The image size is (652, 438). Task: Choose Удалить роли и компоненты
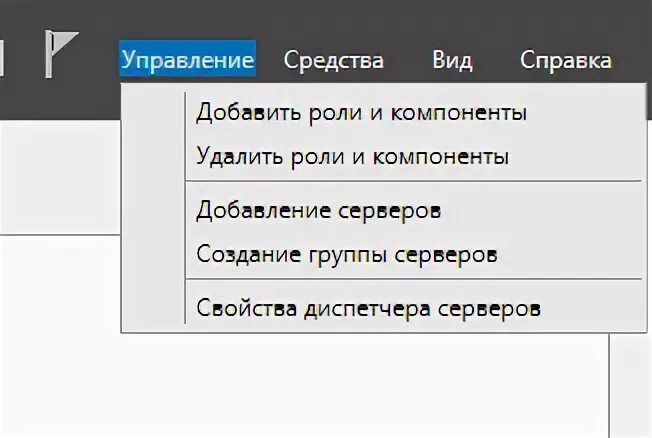tap(352, 157)
